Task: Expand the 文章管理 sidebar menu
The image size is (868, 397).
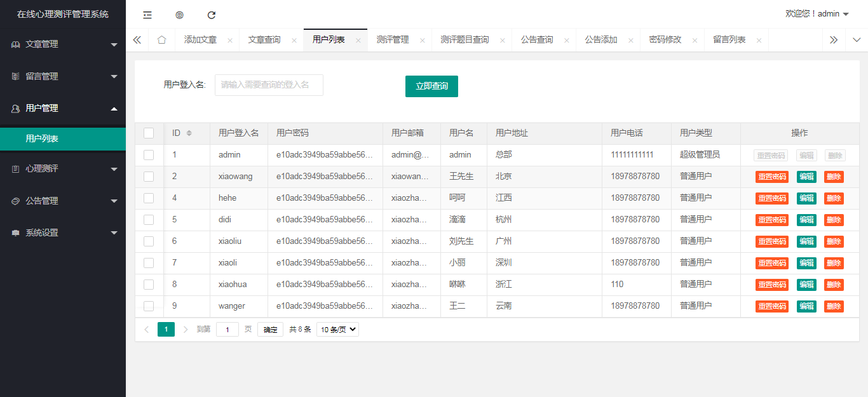Action: pos(62,44)
